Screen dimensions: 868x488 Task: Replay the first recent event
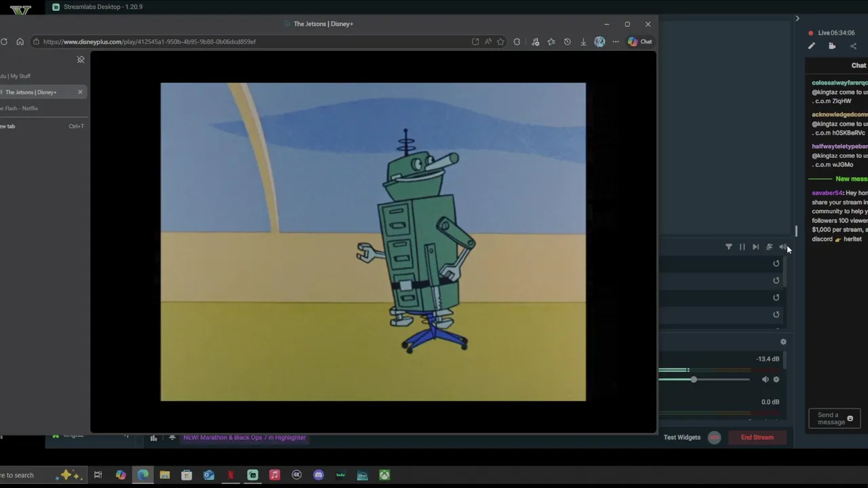[x=776, y=264]
